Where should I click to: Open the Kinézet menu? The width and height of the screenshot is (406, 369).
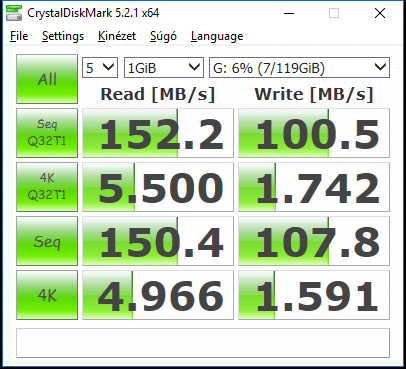(x=117, y=36)
